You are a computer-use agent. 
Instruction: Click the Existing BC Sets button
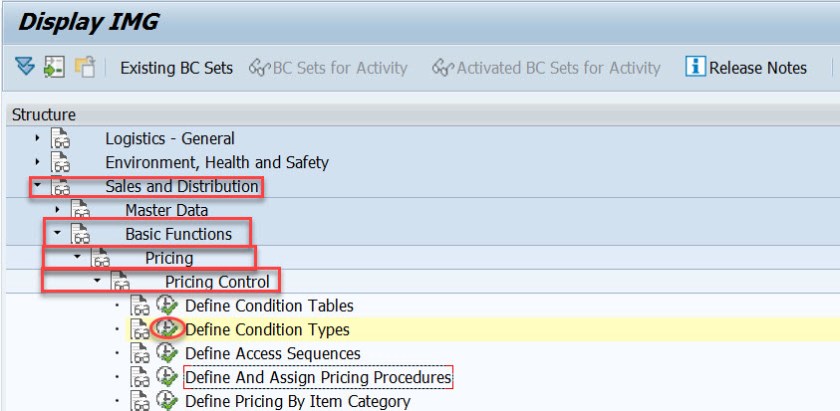click(x=176, y=68)
